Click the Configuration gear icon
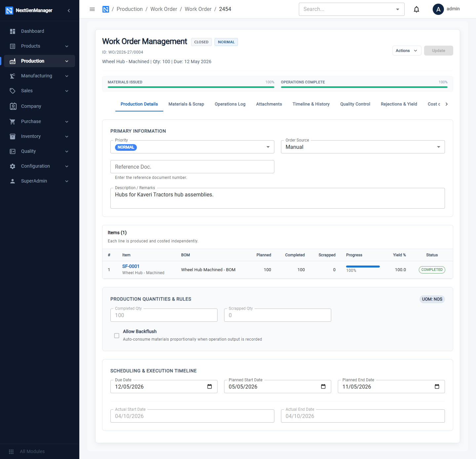Screen dimensions: 476x459 click(13, 166)
